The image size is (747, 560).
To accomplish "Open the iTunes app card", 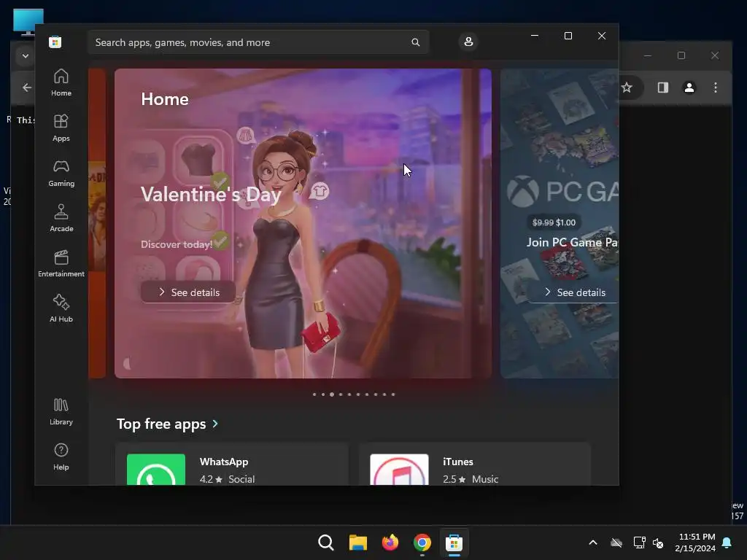I will 475,464.
